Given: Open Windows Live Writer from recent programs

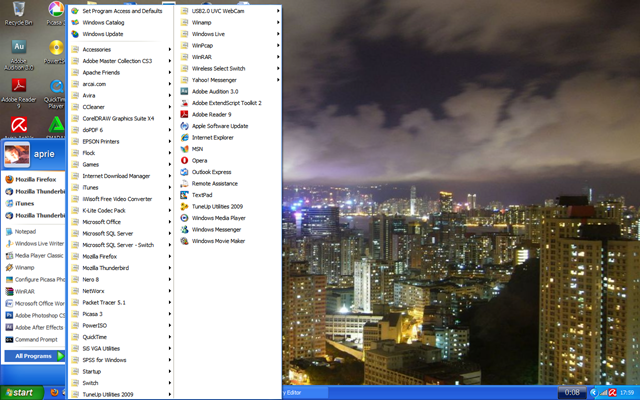Looking at the screenshot, I should click(34, 244).
